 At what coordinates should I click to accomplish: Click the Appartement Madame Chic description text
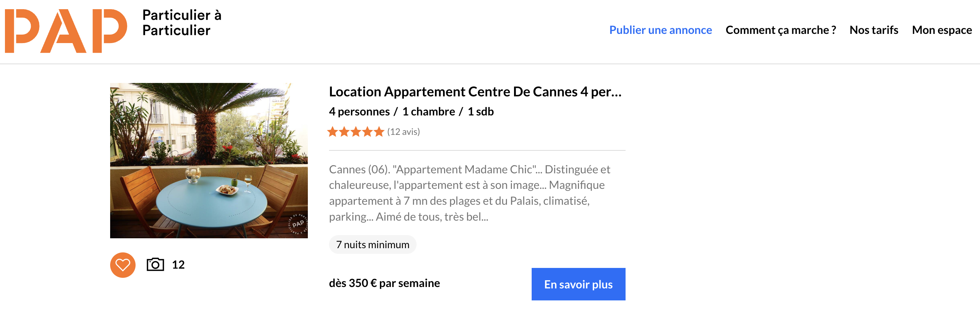click(469, 192)
